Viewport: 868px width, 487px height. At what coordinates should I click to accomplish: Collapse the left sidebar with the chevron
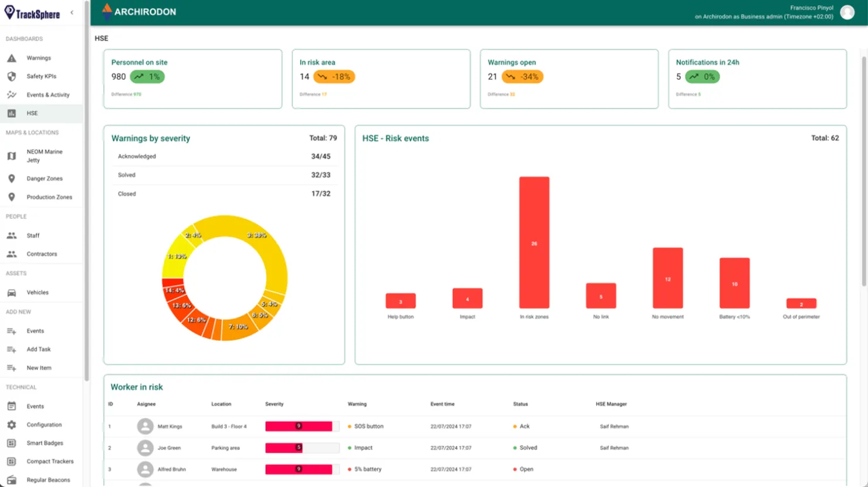[72, 12]
